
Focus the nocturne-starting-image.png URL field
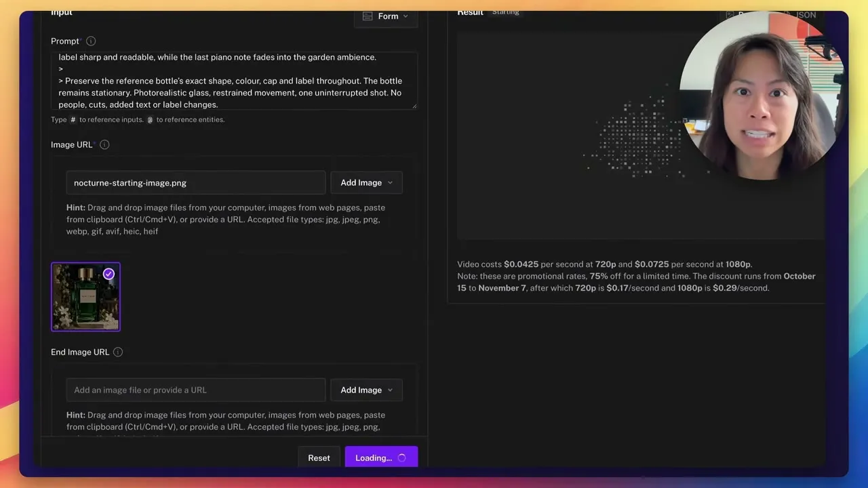coord(196,183)
